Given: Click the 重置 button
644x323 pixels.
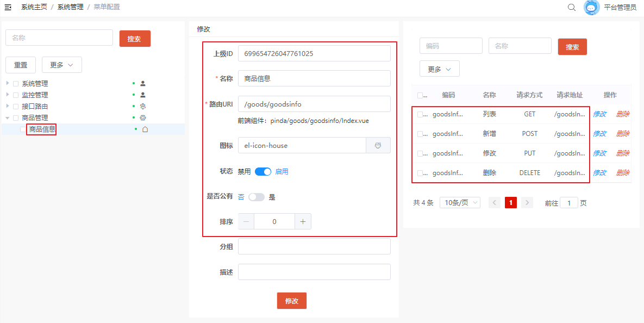Looking at the screenshot, I should pyautogui.click(x=21, y=65).
